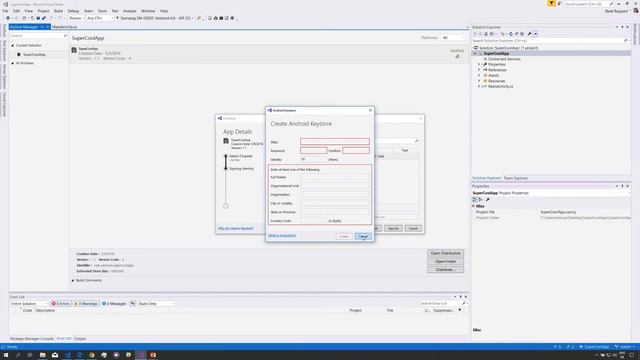The width and height of the screenshot is (640, 360).
Task: Click the Property Pages wrench icon
Action: click(488, 200)
